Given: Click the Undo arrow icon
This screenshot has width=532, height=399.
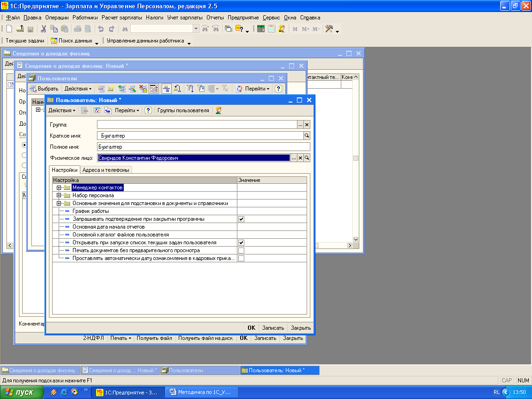Looking at the screenshot, I should click(101, 29).
